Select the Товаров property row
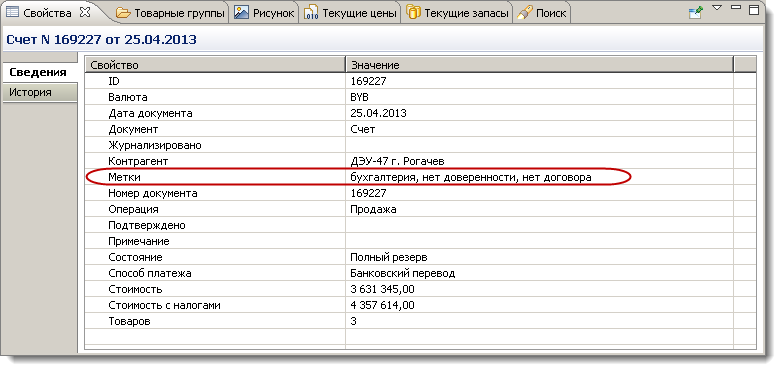The image size is (781, 371). (420, 321)
